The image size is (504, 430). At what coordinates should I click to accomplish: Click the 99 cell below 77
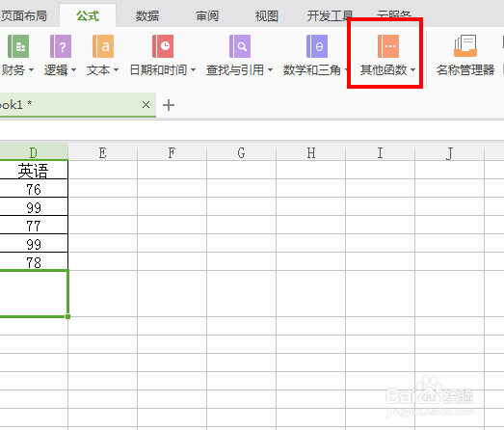point(34,244)
